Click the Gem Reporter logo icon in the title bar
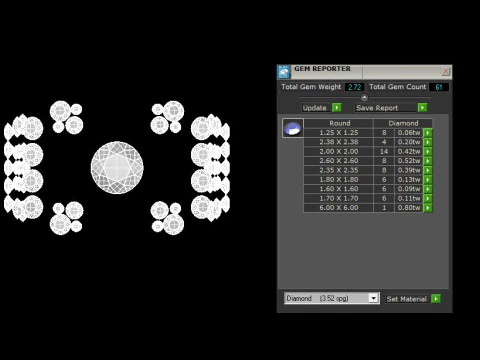 pos(284,72)
